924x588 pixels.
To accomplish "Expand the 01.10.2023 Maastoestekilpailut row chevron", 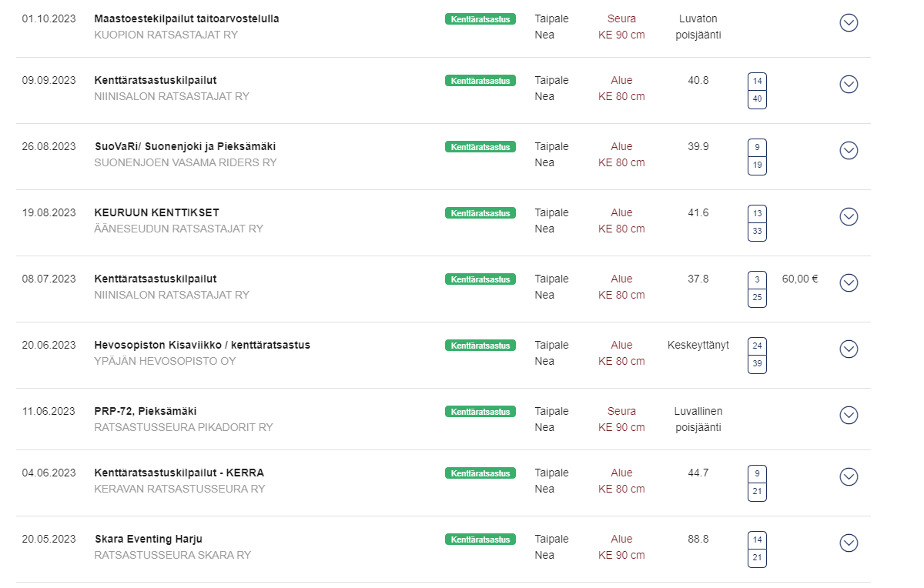I will 849,23.
